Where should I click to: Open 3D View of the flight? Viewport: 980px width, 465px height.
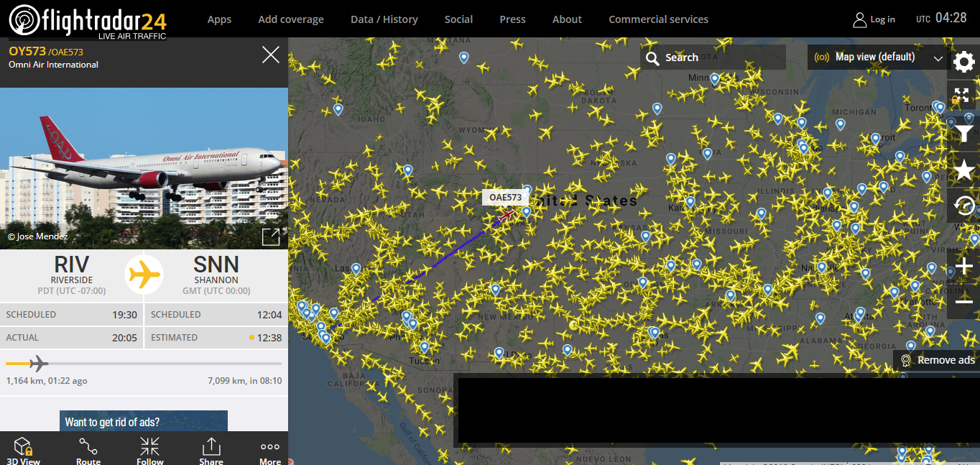click(24, 450)
